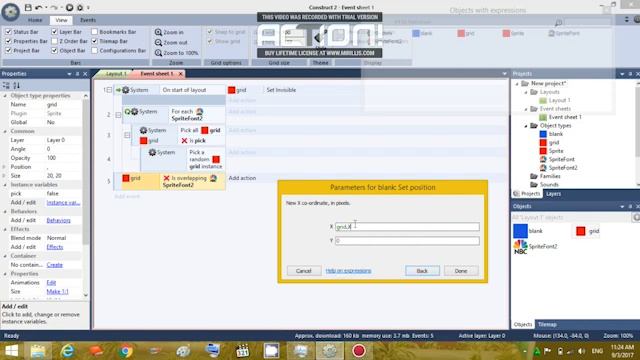
Task: Select the red grid object in Objects panel
Action: [x=580, y=231]
